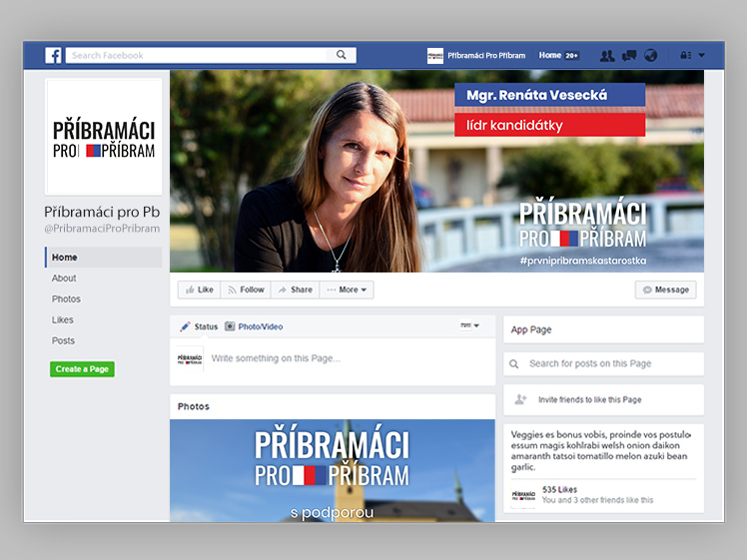Click the composer page avatar
Viewport: 747px width, 560px height.
pyautogui.click(x=190, y=359)
